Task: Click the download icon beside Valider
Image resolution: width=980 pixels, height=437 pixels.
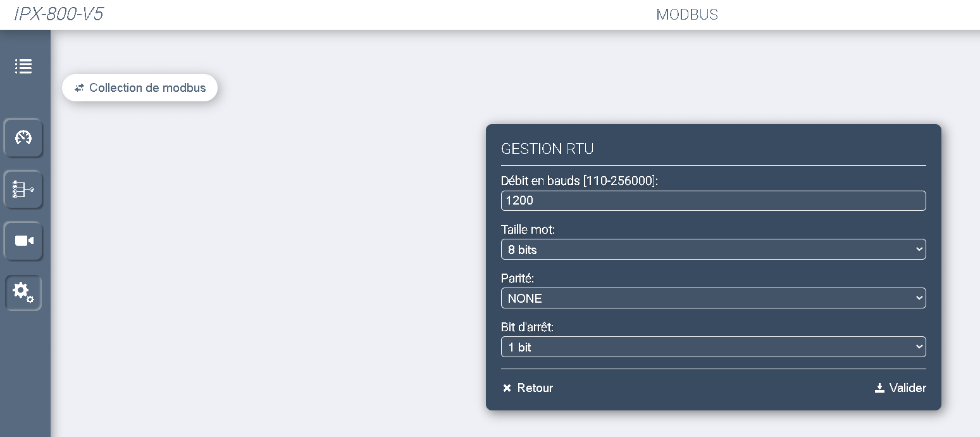Action: point(879,388)
